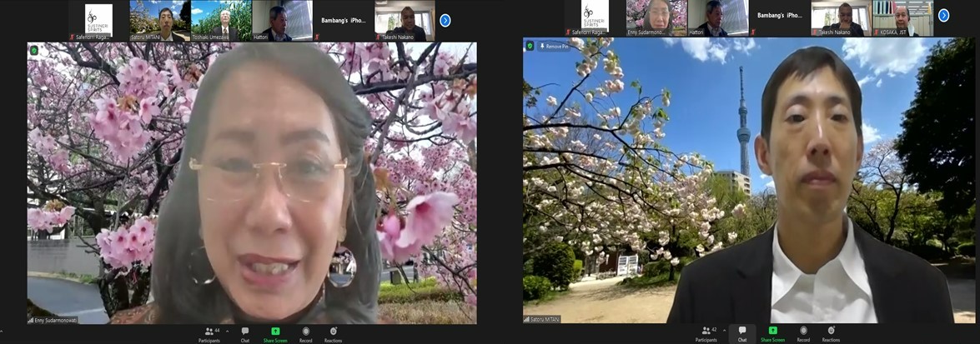Screen dimensions: 980x344
Task: Select KOSAKA, JST thumbnail in right window
Action: click(x=902, y=18)
